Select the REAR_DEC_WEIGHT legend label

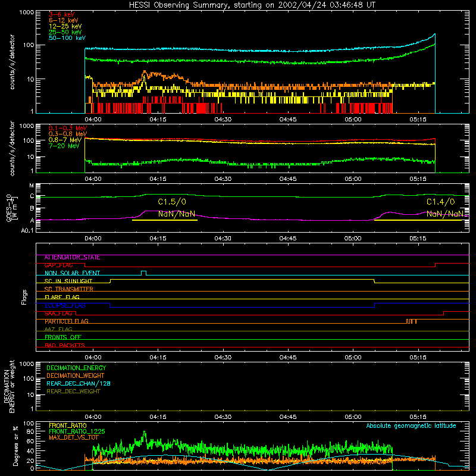pyautogui.click(x=73, y=392)
